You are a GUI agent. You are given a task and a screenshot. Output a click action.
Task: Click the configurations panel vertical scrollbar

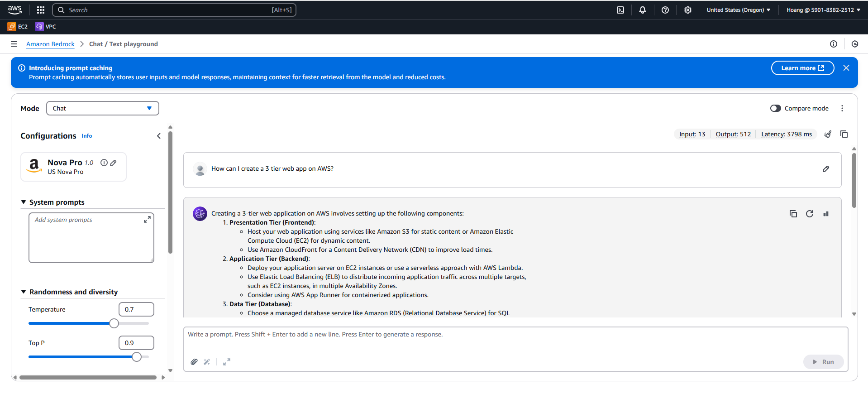[x=170, y=192]
